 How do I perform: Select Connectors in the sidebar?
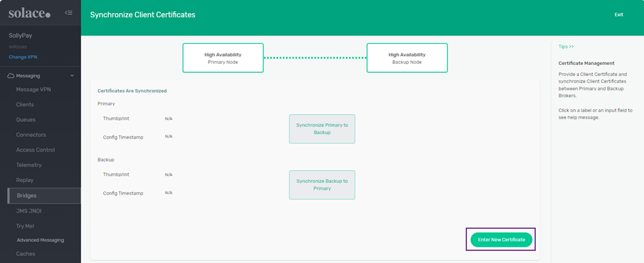pos(31,135)
